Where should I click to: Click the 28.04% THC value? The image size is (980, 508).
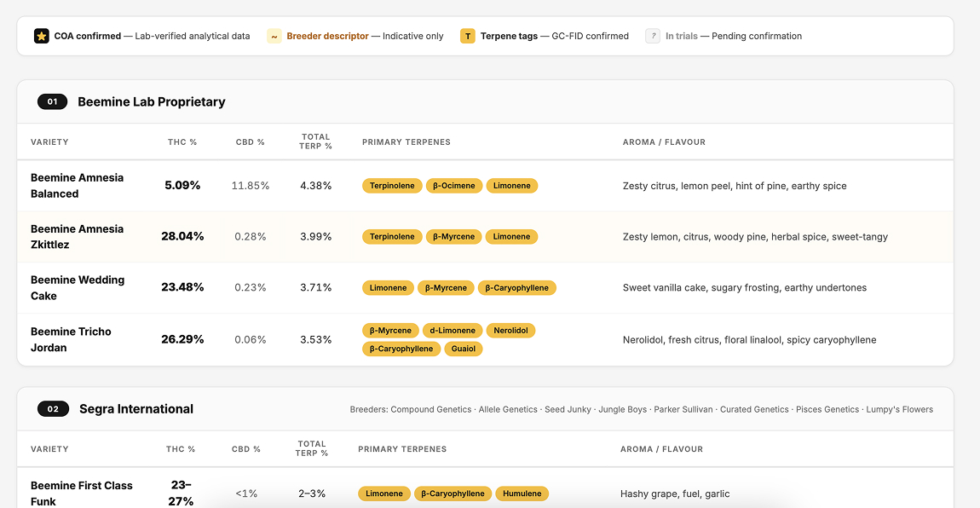tap(182, 237)
